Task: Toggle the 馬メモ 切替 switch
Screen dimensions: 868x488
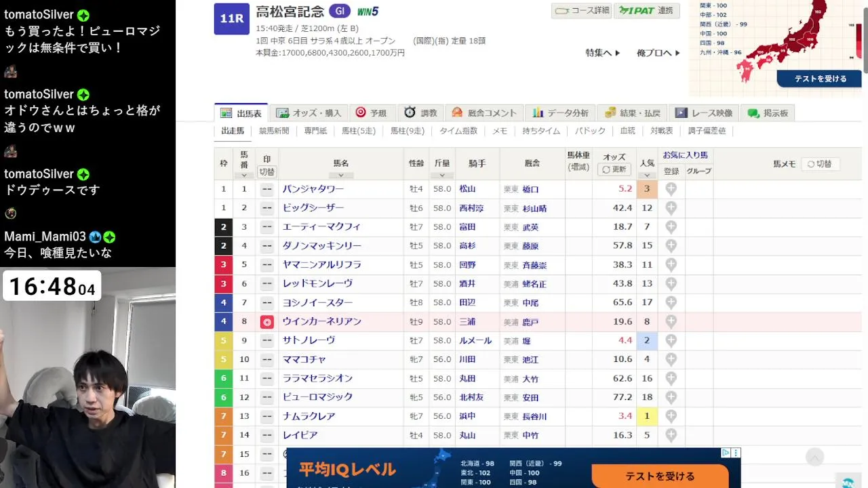Action: [x=820, y=164]
